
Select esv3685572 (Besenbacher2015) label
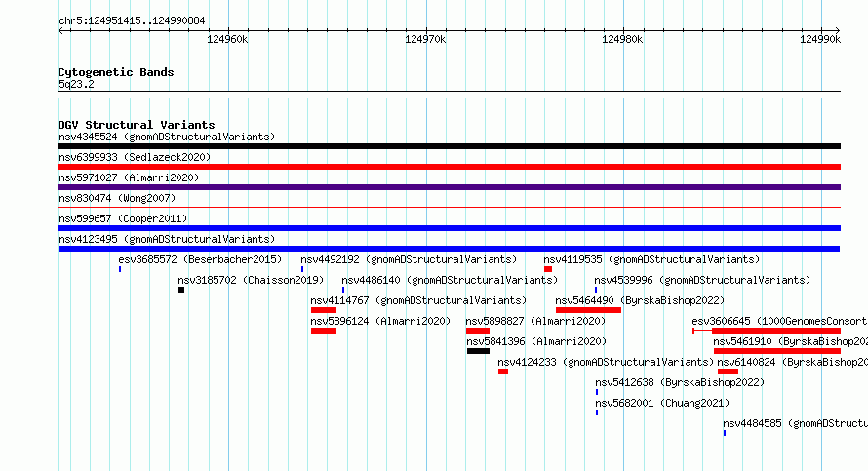200,259
